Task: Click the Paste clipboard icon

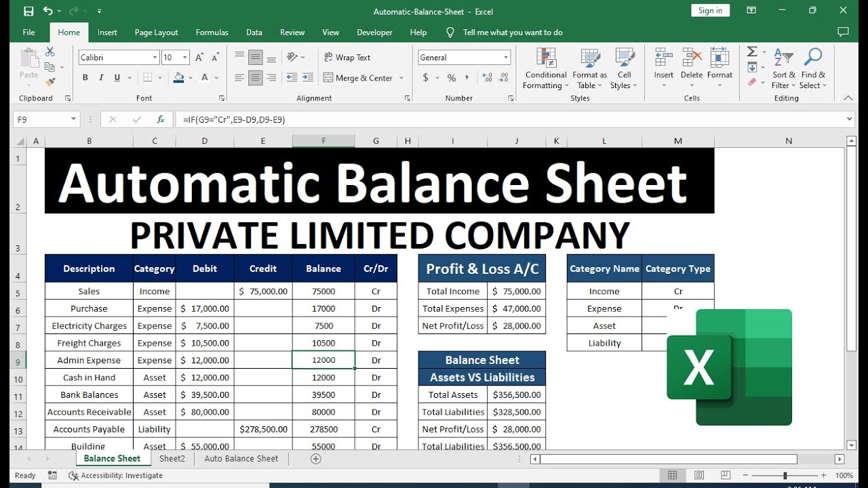Action: (x=29, y=58)
